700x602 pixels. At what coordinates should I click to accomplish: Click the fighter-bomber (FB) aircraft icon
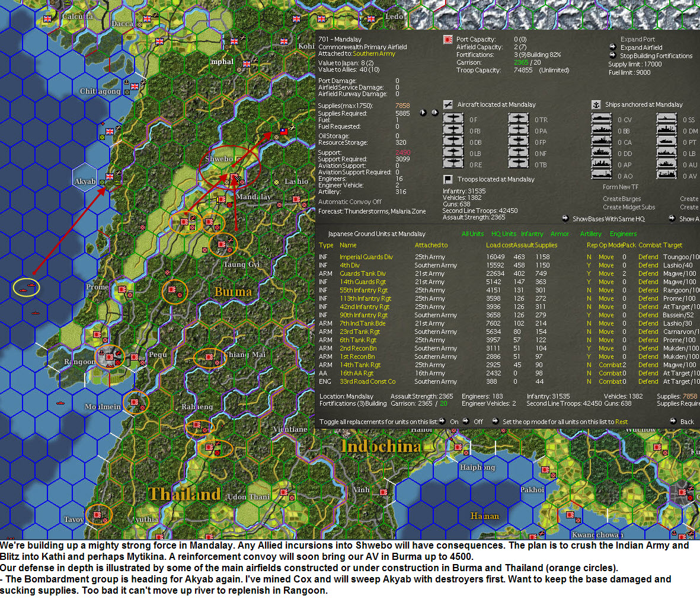453,130
